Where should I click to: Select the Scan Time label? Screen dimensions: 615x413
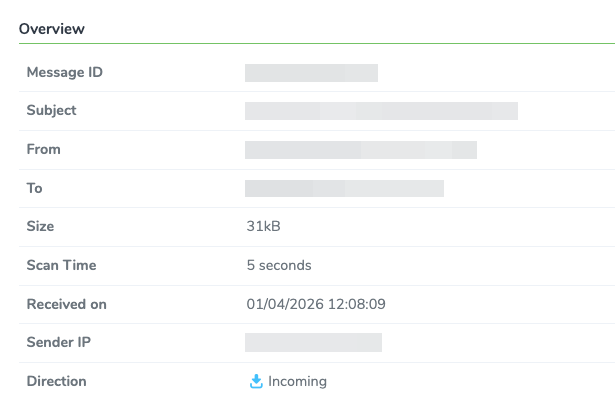click(x=62, y=265)
